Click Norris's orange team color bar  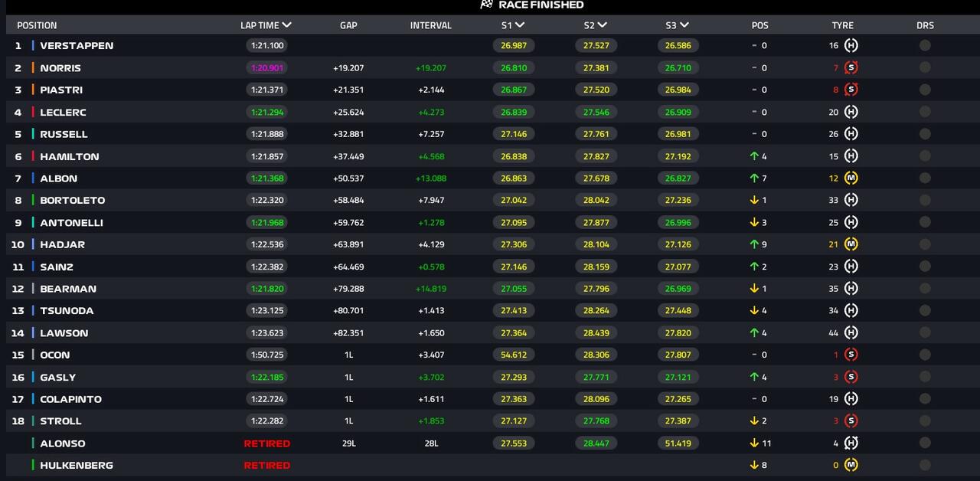click(33, 67)
